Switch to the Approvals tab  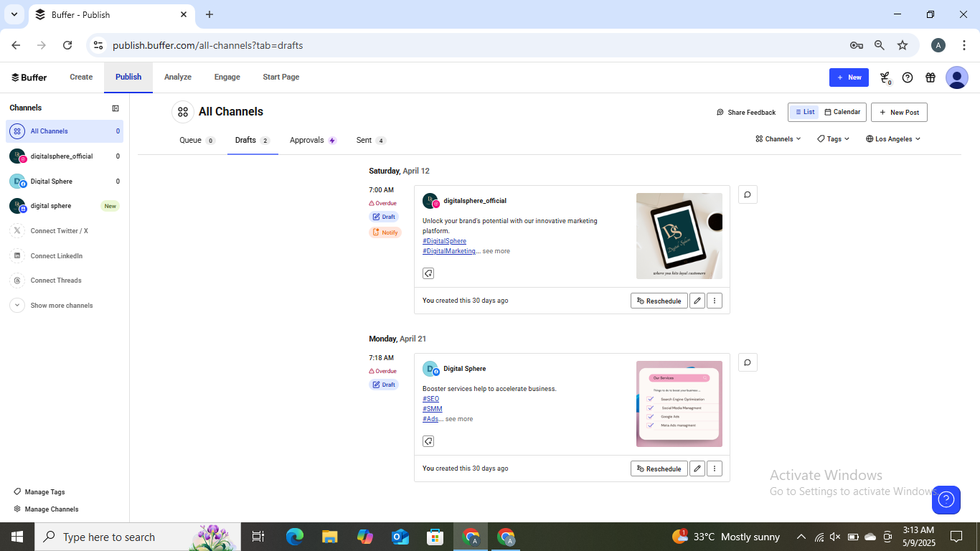pos(313,141)
